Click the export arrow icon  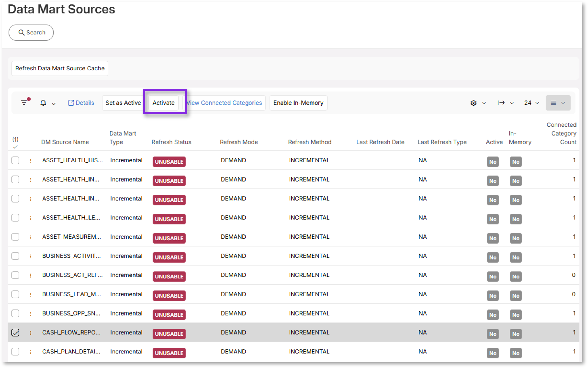tap(501, 103)
